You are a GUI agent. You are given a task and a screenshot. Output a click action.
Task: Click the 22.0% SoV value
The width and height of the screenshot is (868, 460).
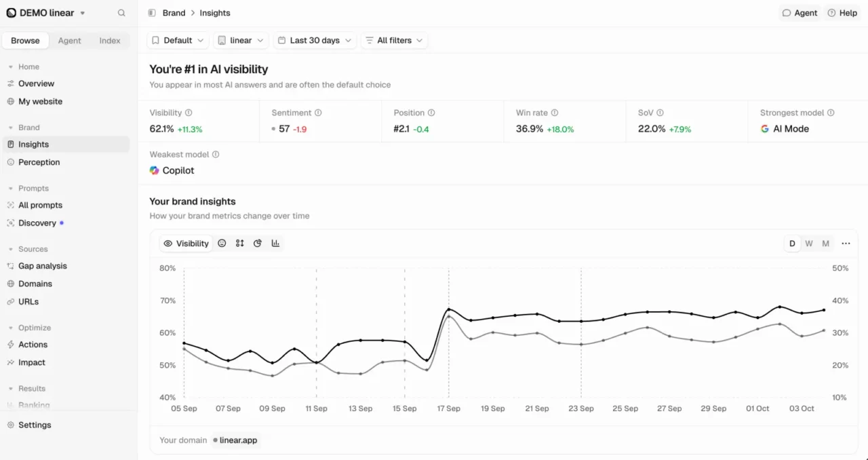point(652,129)
